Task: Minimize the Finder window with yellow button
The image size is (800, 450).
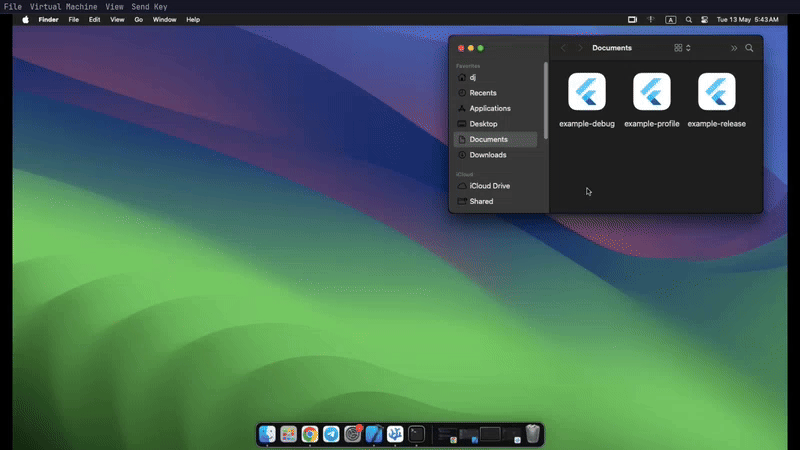Action: point(471,48)
